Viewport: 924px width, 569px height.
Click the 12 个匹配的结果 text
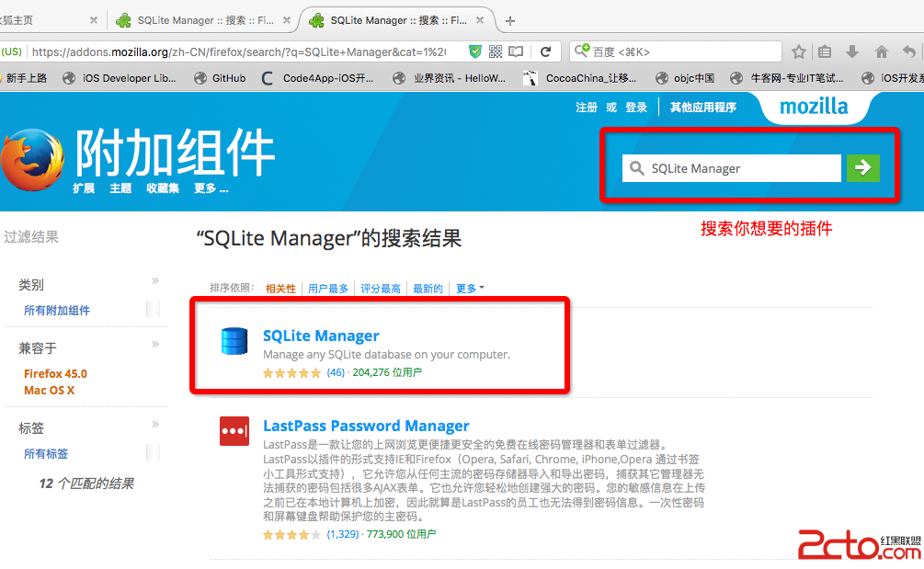[86, 484]
